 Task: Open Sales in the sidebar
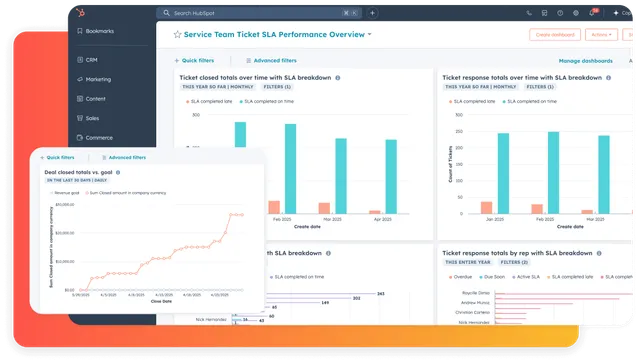point(88,118)
